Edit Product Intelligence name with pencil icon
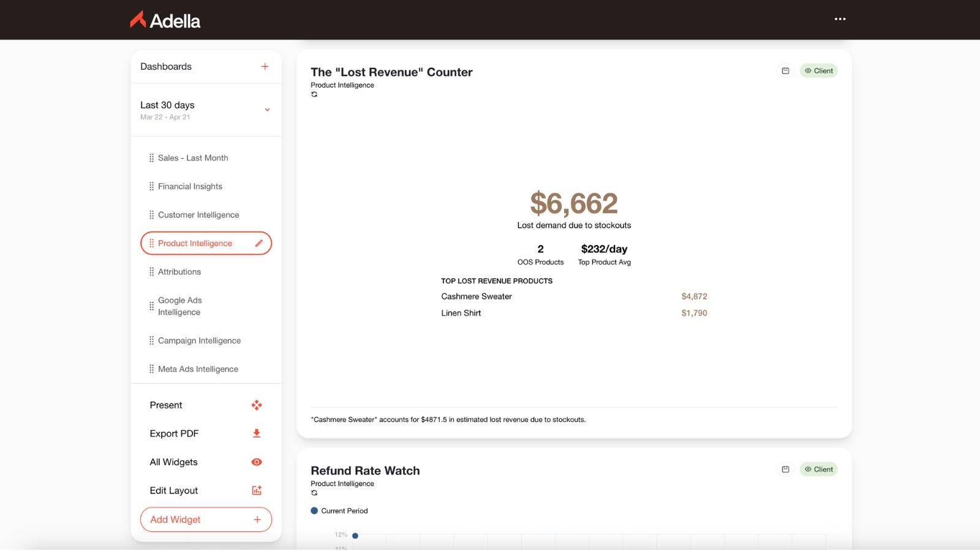 pyautogui.click(x=258, y=244)
